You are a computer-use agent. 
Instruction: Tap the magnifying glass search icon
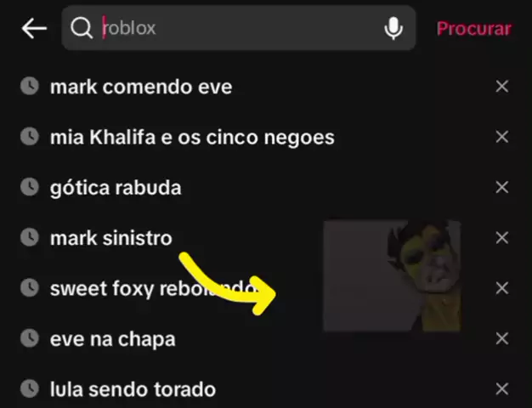point(82,28)
